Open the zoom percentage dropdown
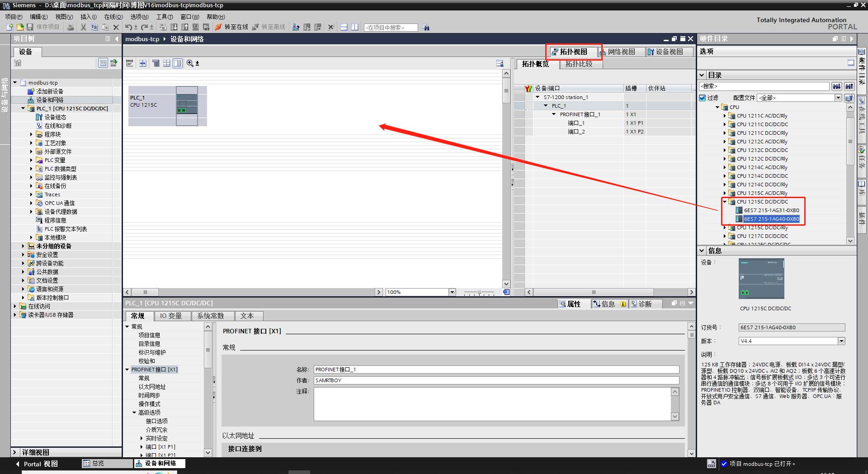 tap(452, 292)
